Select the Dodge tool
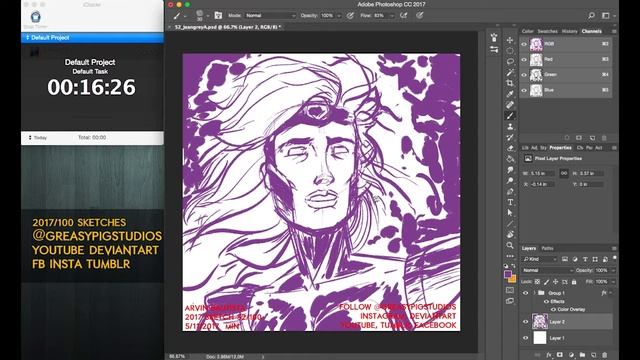640x360 pixels. click(510, 181)
